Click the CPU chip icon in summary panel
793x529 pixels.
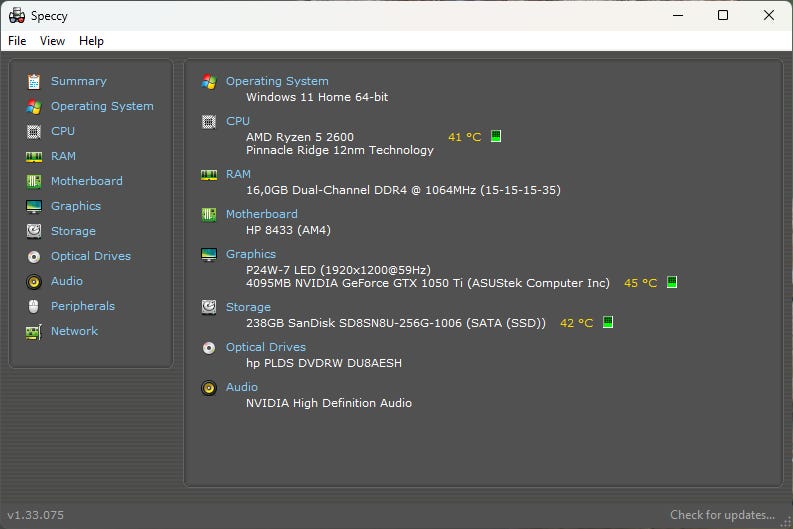[209, 121]
